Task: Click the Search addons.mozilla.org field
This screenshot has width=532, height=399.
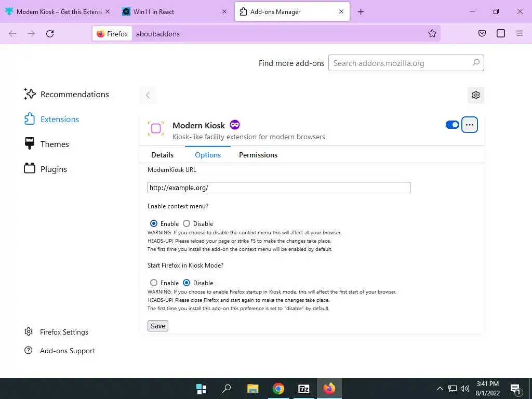Action: tap(406, 63)
